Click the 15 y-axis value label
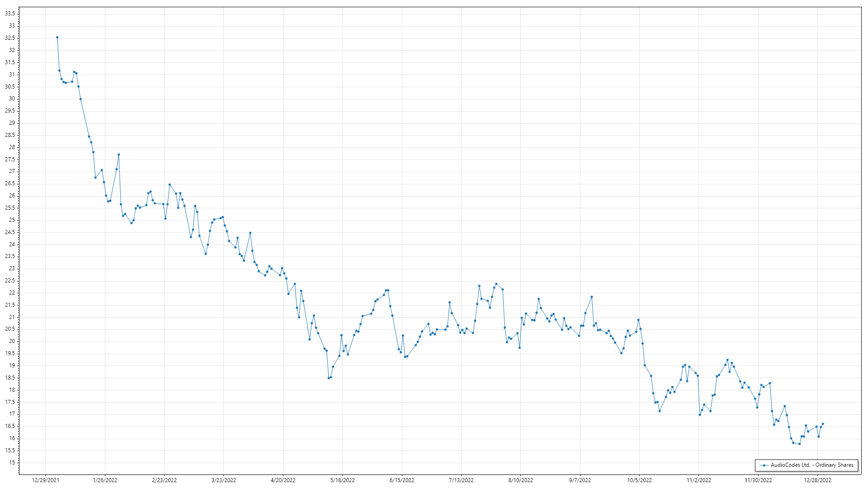Screen dimensions: 868x488 pyautogui.click(x=12, y=463)
